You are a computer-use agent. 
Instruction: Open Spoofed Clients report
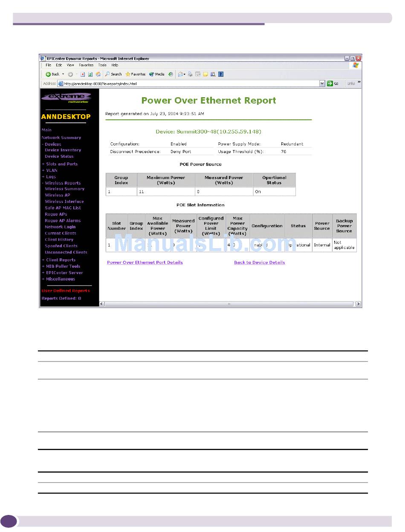pyautogui.click(x=61, y=246)
